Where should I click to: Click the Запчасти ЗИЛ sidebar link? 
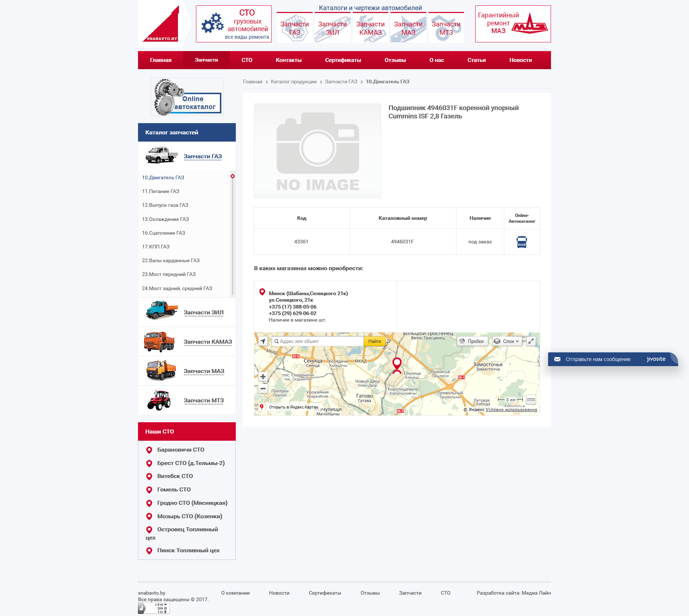coord(204,313)
